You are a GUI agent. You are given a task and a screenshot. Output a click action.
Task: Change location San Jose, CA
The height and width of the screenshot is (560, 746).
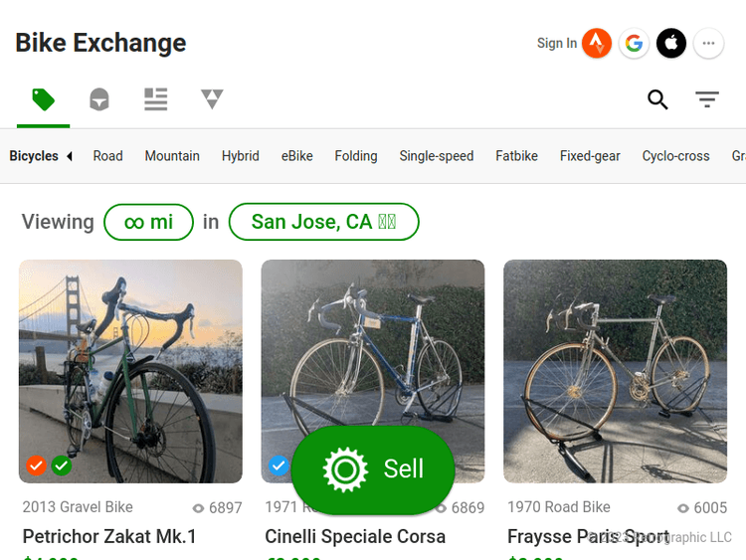pos(323,222)
